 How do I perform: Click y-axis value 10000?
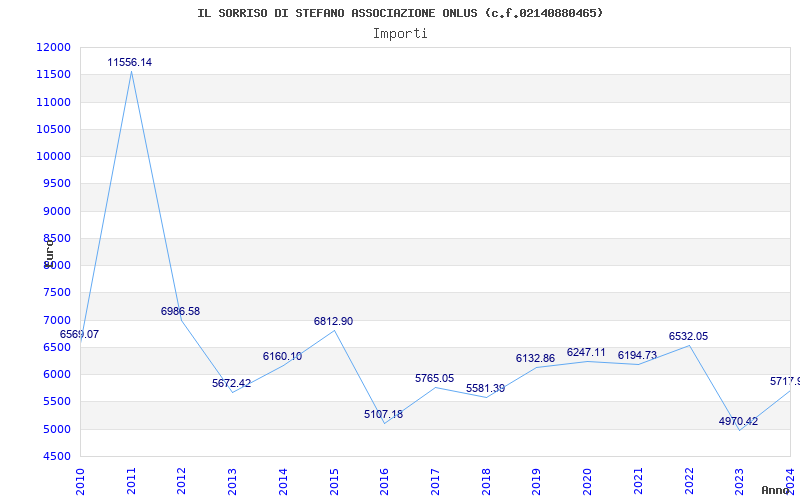(53, 156)
